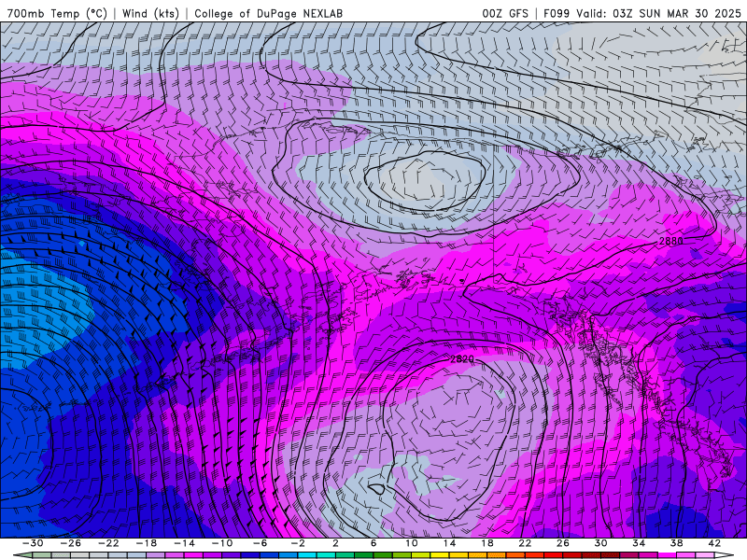Click the '-22' colorbar scale label
Image resolution: width=747 pixels, height=560 pixels.
(x=108, y=543)
